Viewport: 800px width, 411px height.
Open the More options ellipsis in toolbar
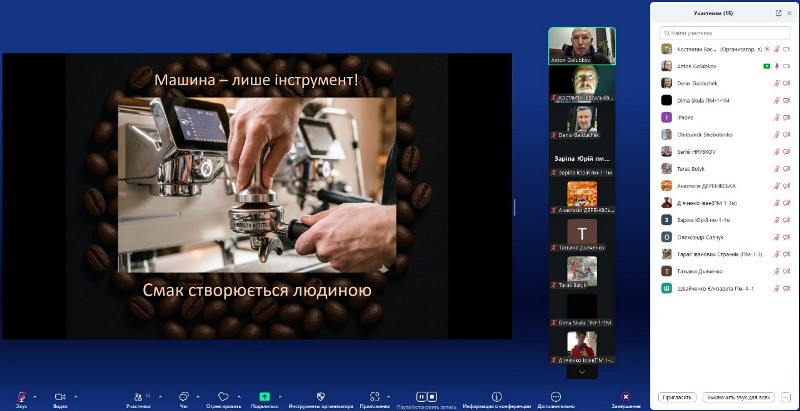click(556, 397)
